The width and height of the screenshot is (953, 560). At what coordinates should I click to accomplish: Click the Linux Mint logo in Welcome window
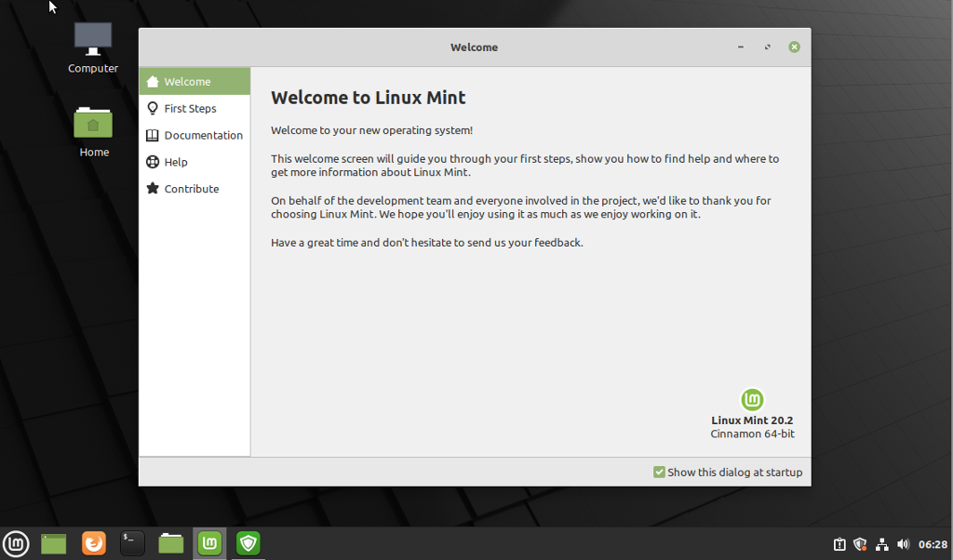coord(752,400)
